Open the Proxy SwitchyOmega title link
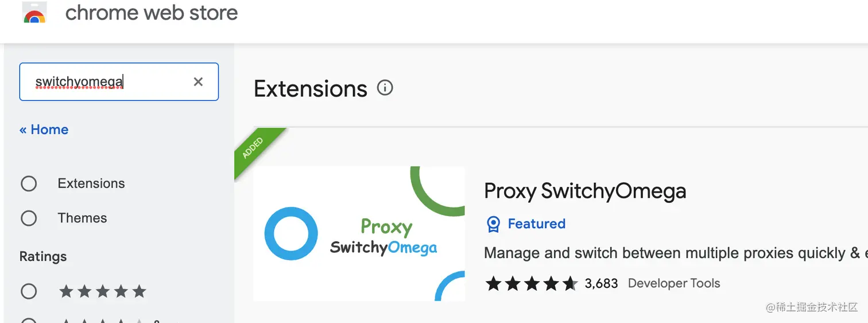The width and height of the screenshot is (868, 323). [585, 191]
